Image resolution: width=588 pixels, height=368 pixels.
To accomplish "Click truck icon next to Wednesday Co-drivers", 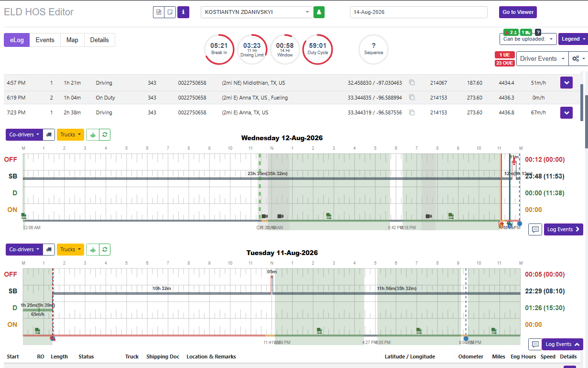I will click(x=49, y=134).
